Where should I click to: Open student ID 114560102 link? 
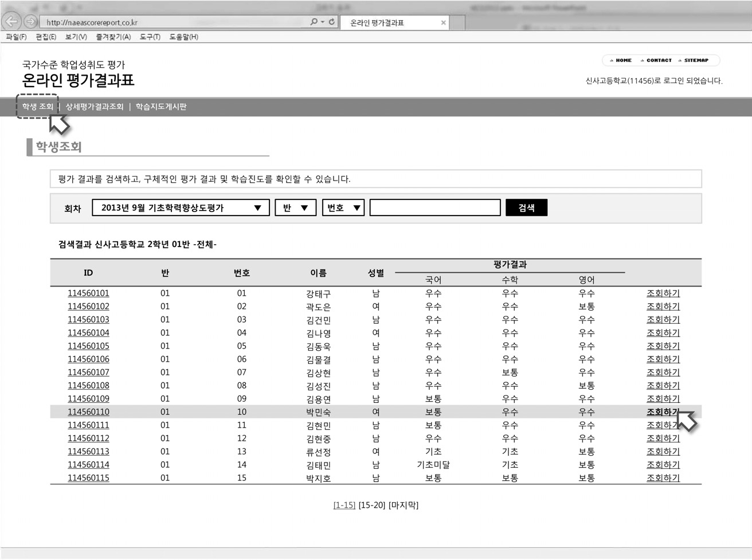pos(88,307)
